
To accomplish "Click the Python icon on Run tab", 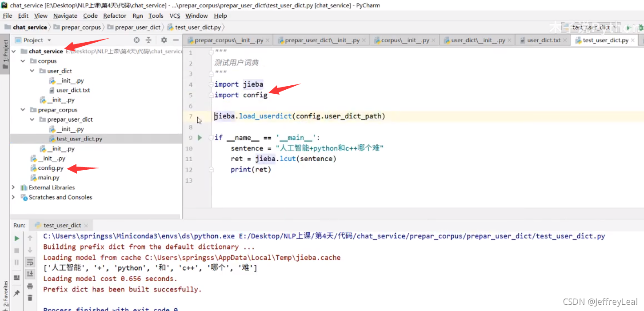I will pyautogui.click(x=38, y=225).
